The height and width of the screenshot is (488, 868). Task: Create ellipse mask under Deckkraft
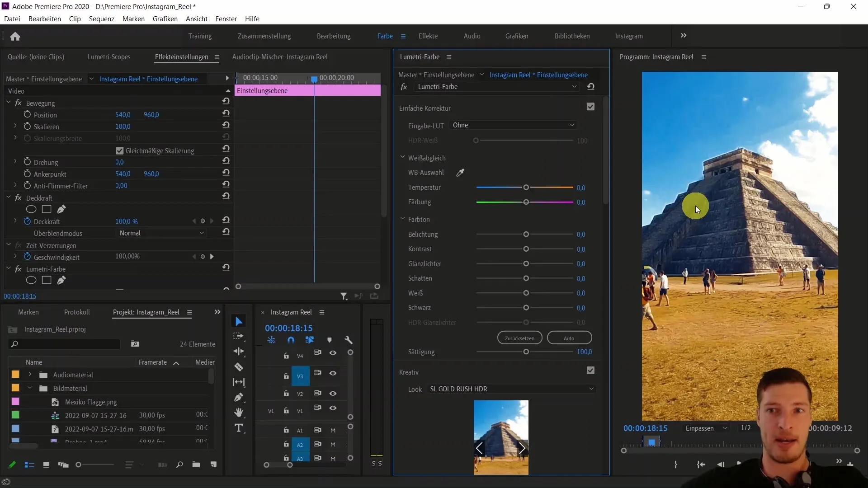click(31, 209)
